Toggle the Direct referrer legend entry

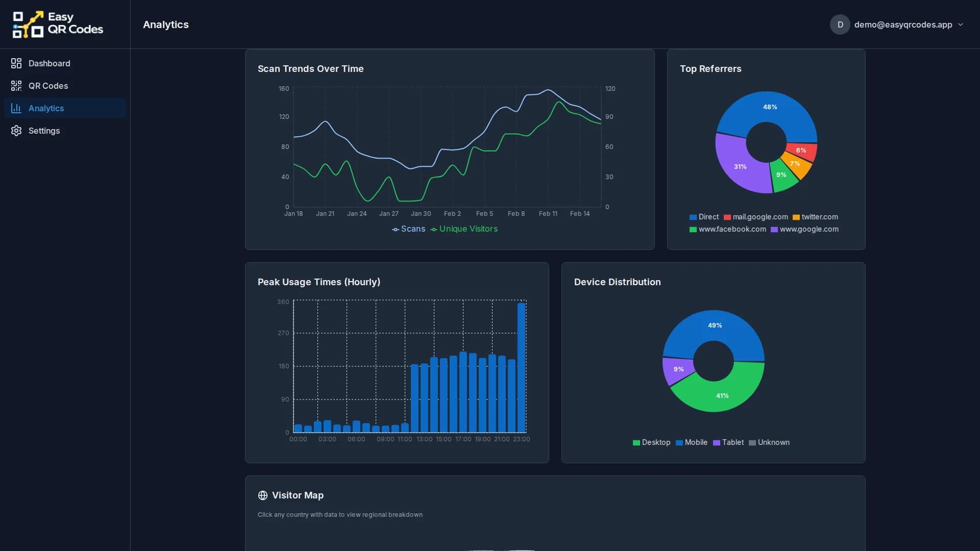pos(704,217)
